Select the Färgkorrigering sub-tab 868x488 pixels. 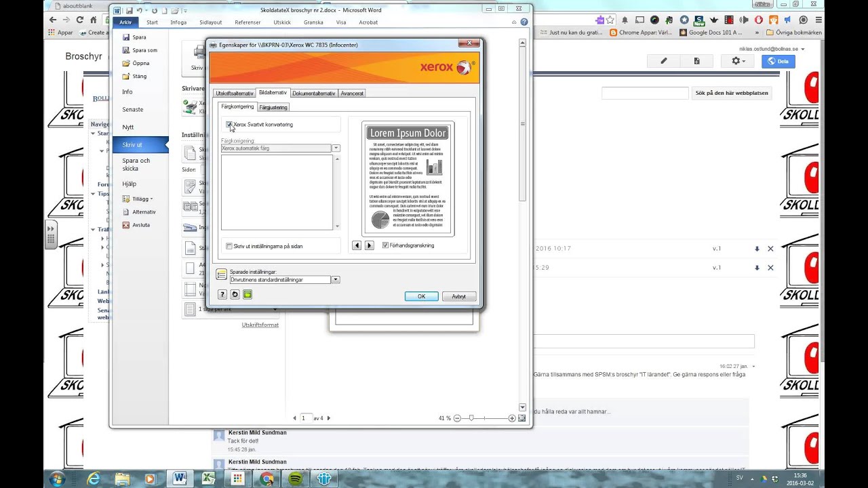click(237, 106)
